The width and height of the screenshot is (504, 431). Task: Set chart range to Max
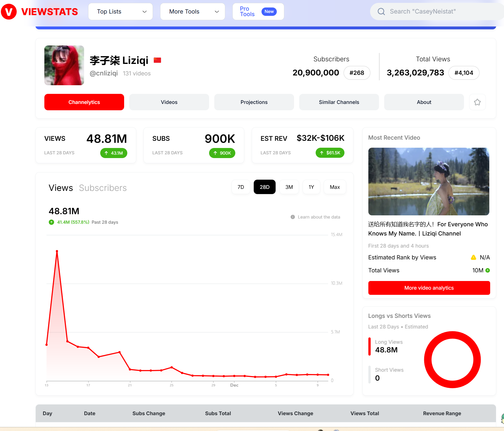pos(335,187)
